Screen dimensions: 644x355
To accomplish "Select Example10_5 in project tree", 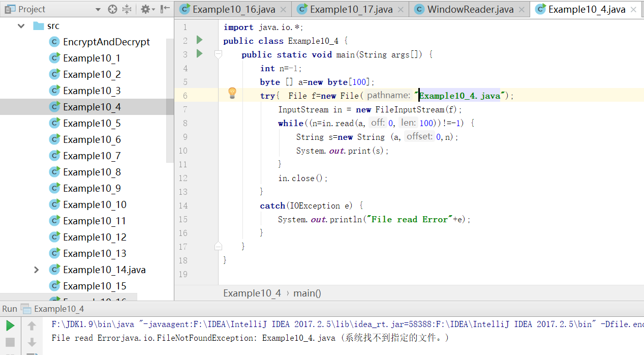I will [x=92, y=124].
